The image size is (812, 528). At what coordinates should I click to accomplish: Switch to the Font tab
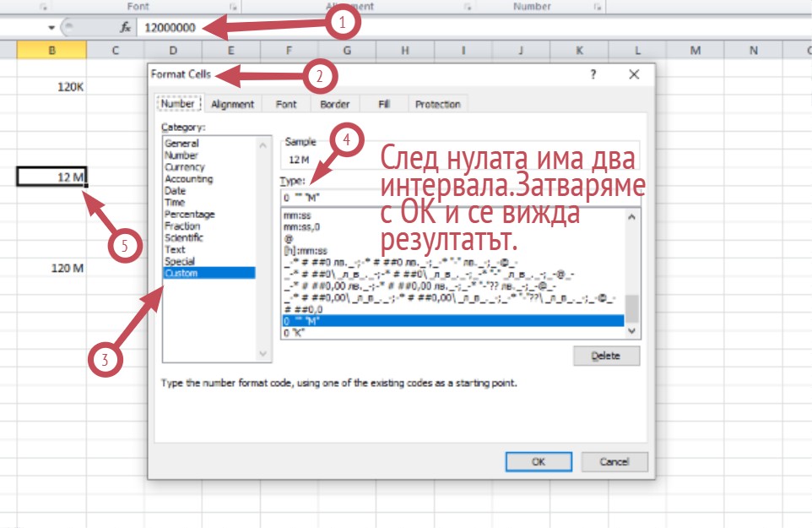point(286,104)
